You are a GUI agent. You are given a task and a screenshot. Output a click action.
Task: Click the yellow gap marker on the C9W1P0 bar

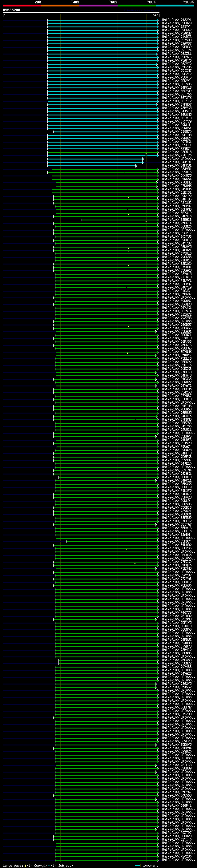tap(128, 197)
